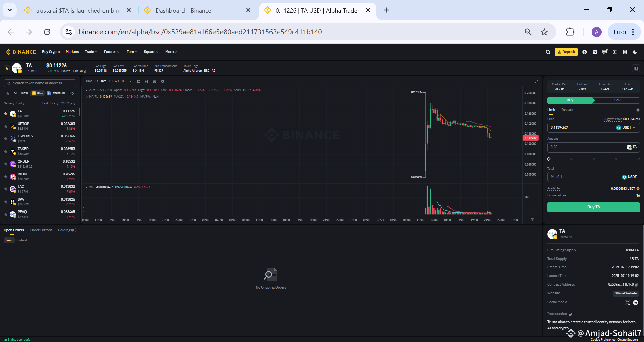Open the Binance header search icon
The width and height of the screenshot is (644, 342).
coord(548,52)
